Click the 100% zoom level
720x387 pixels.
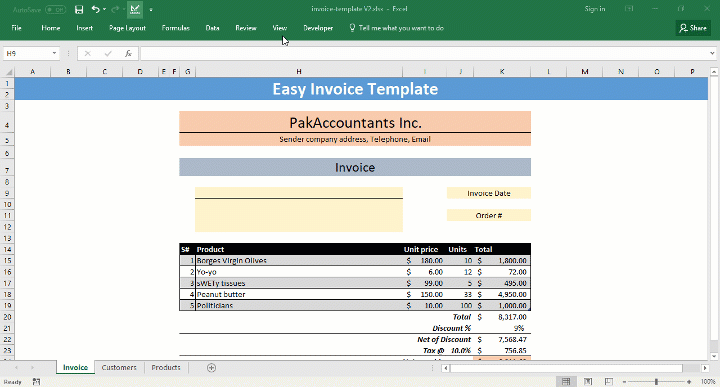point(708,382)
